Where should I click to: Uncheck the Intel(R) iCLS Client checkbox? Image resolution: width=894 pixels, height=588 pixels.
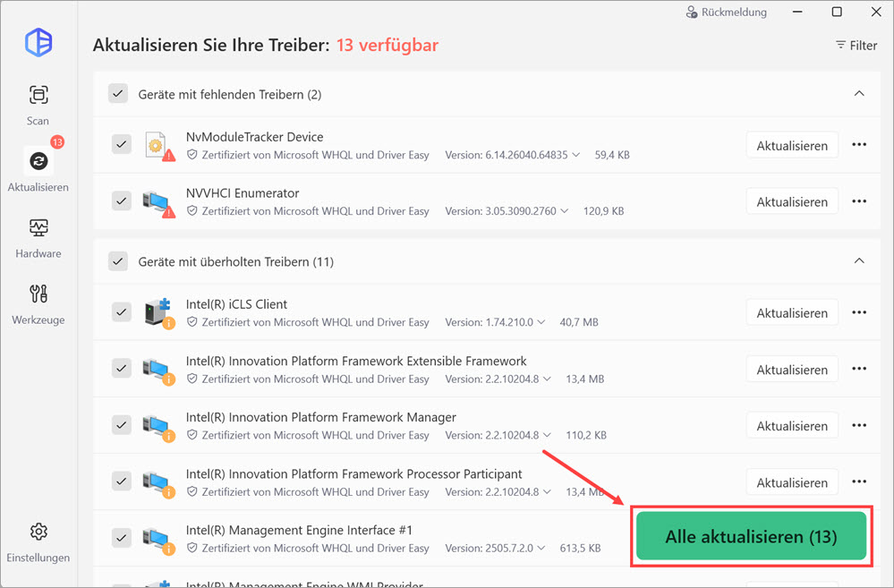click(x=122, y=312)
